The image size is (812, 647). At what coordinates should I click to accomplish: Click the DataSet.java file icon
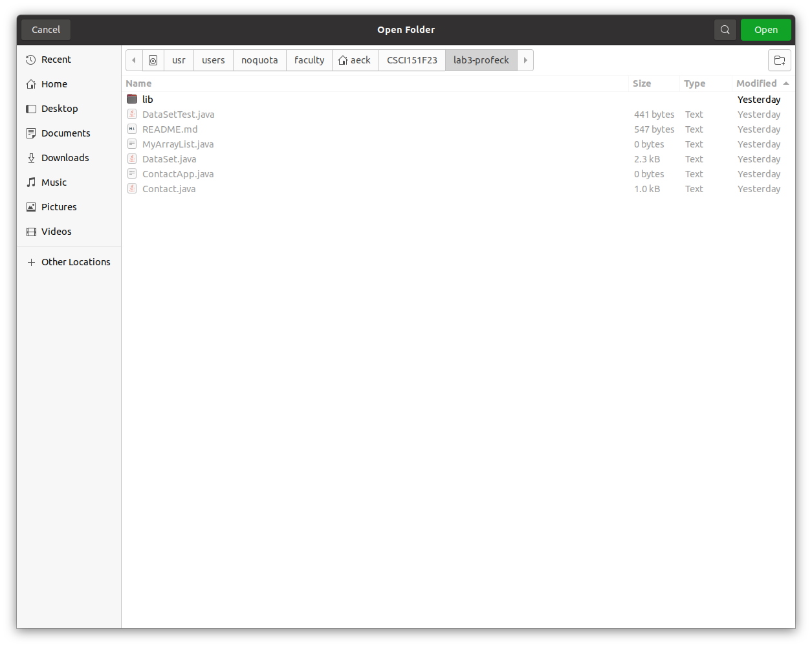132,159
